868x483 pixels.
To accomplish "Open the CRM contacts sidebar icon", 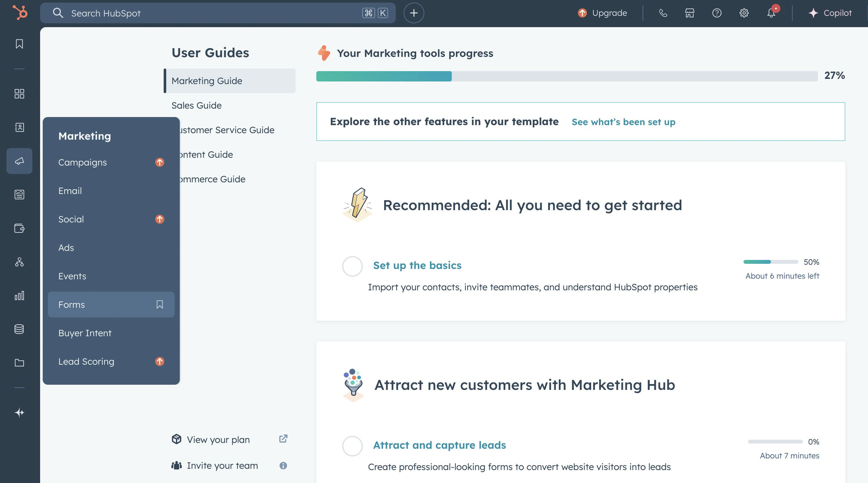I will pos(19,127).
